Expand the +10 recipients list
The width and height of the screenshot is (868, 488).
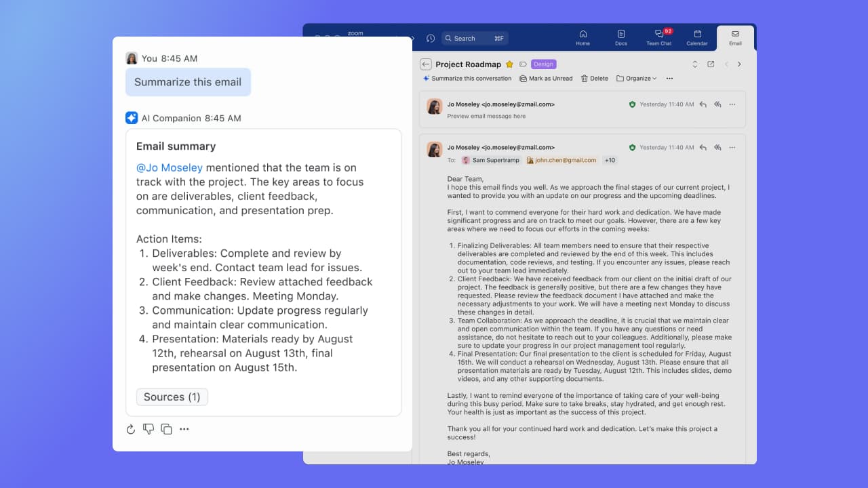coord(610,161)
